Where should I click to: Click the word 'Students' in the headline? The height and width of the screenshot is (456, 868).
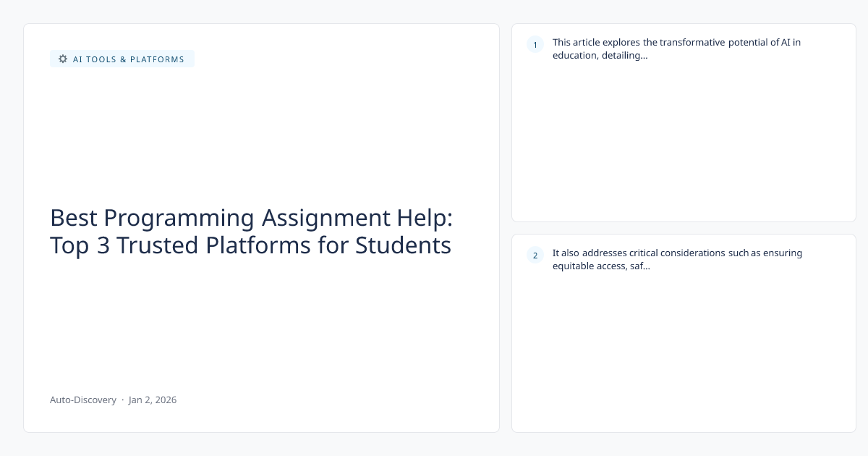point(403,245)
